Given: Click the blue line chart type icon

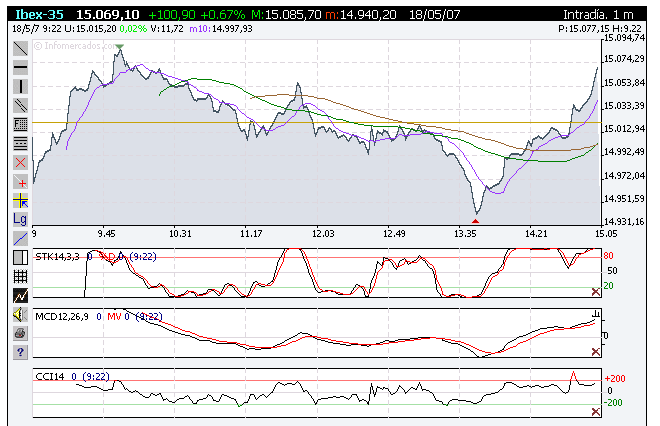Looking at the screenshot, I should (x=20, y=239).
